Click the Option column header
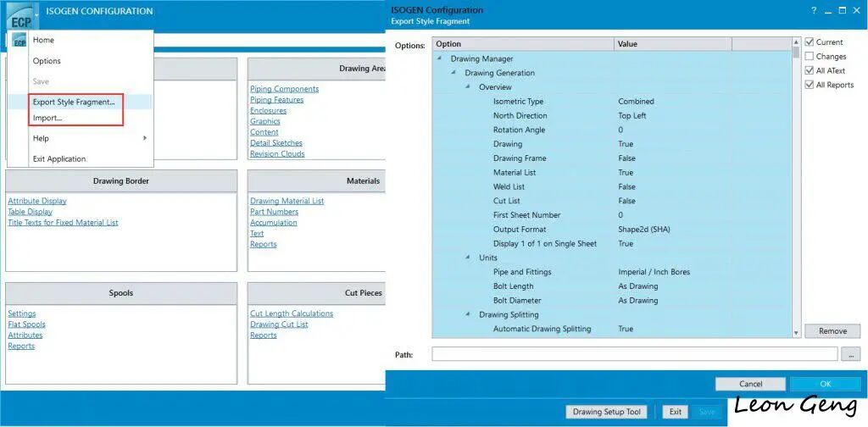Screen dimensions: 868x427 click(523, 44)
